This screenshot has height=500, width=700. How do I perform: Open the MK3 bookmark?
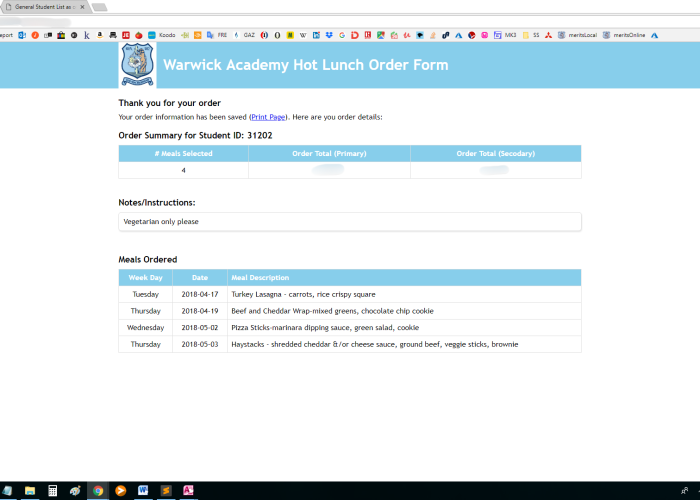[505, 35]
